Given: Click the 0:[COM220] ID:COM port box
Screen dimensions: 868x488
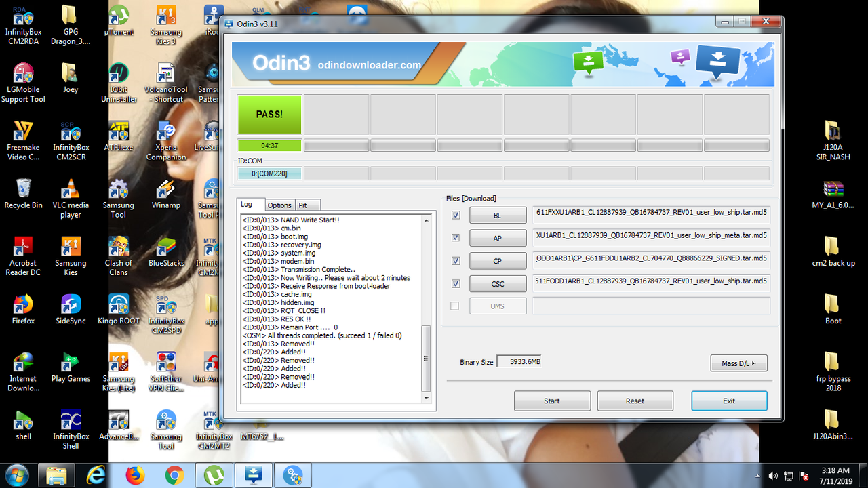Looking at the screenshot, I should (269, 174).
